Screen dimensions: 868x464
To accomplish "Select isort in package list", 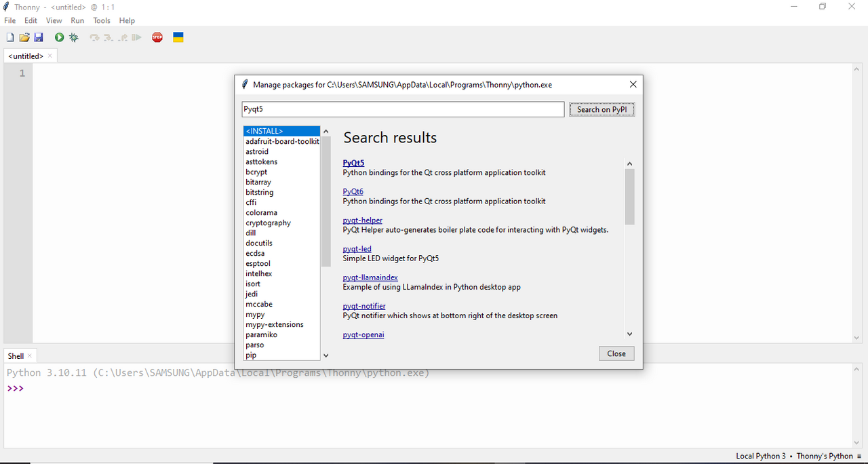I will (x=281, y=284).
